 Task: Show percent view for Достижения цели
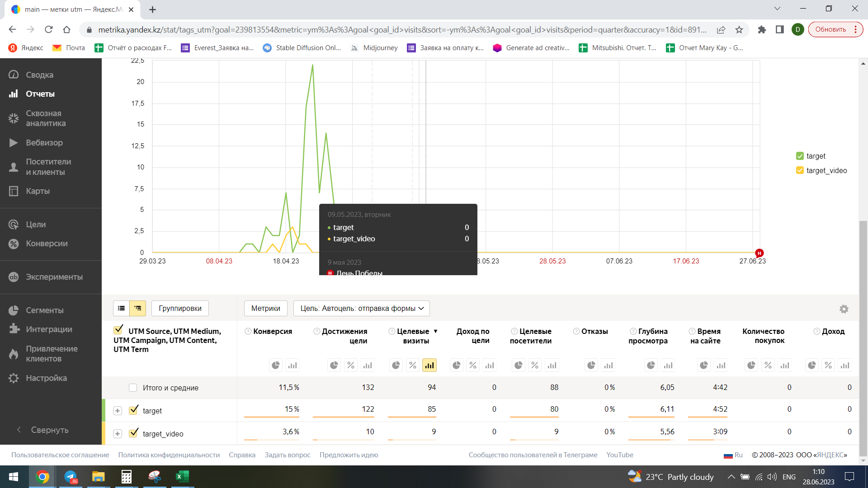(351, 365)
